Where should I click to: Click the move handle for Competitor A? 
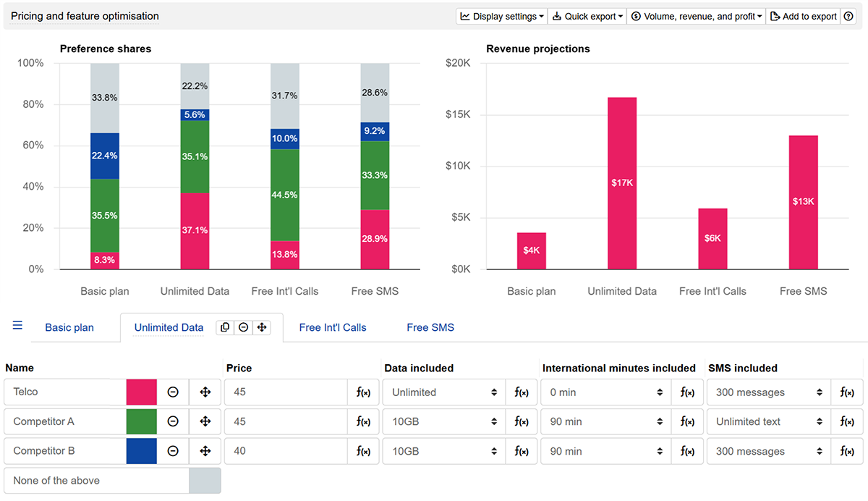205,421
